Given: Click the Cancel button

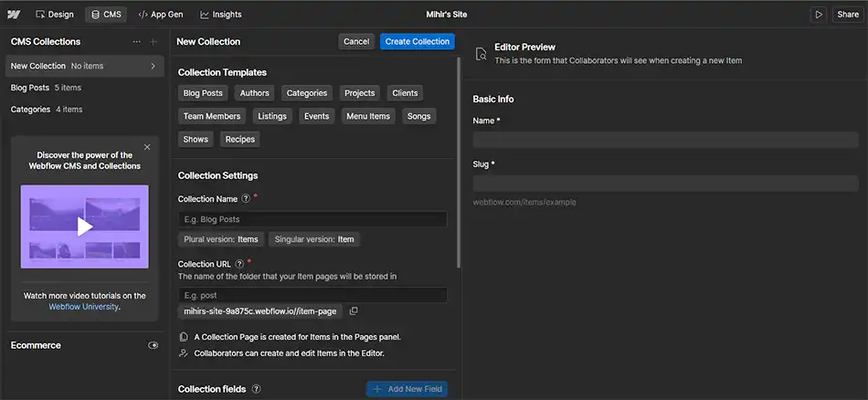Looking at the screenshot, I should [x=356, y=41].
